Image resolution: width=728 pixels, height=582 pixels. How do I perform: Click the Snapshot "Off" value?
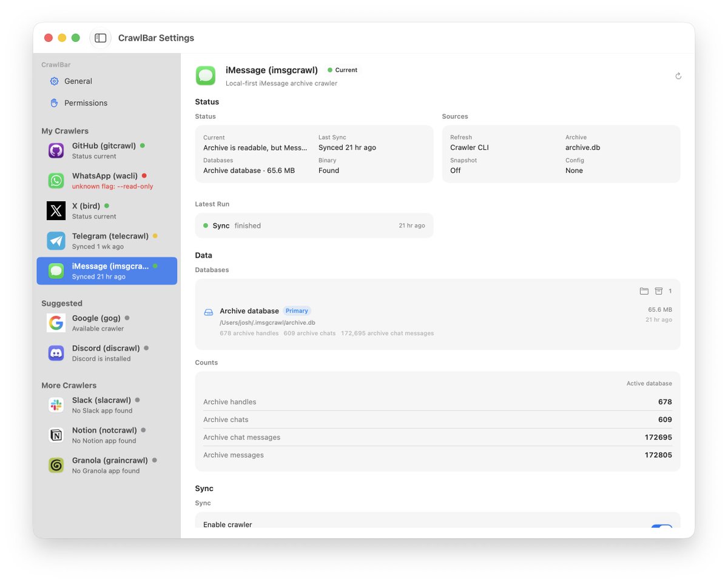tap(456, 171)
